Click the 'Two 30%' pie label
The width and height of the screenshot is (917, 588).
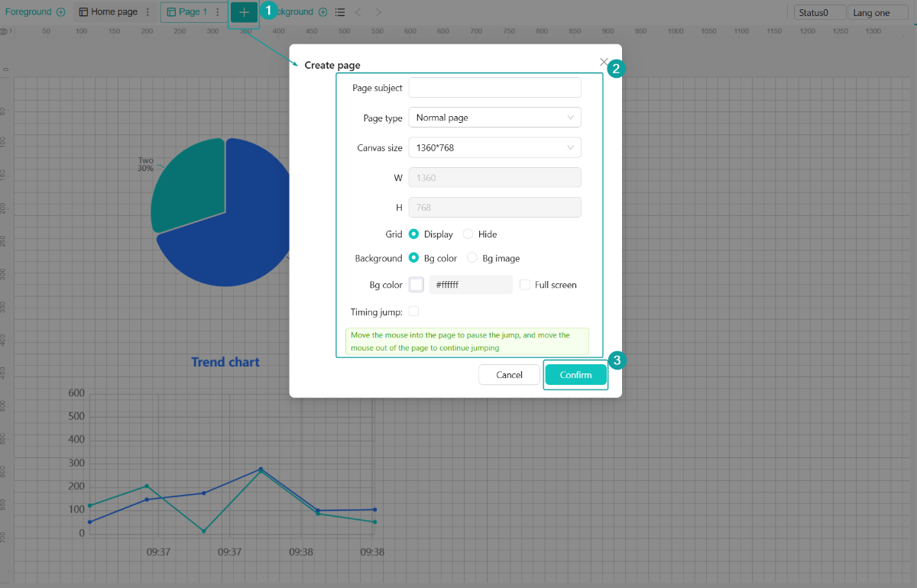[146, 164]
